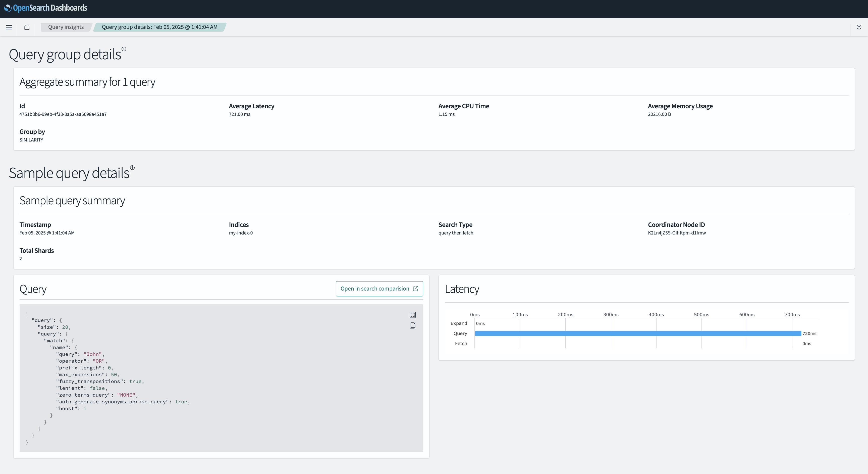The width and height of the screenshot is (868, 474).
Task: Select the index name "my-index-0"
Action: click(x=240, y=233)
